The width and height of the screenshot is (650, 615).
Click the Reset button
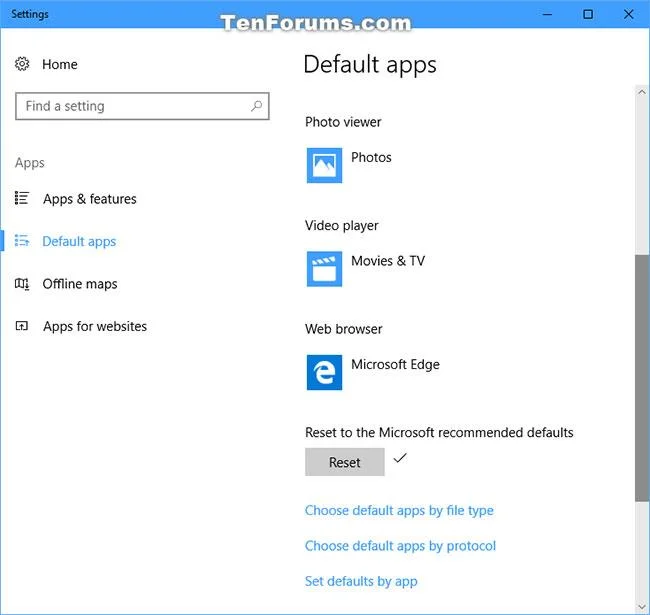344,462
